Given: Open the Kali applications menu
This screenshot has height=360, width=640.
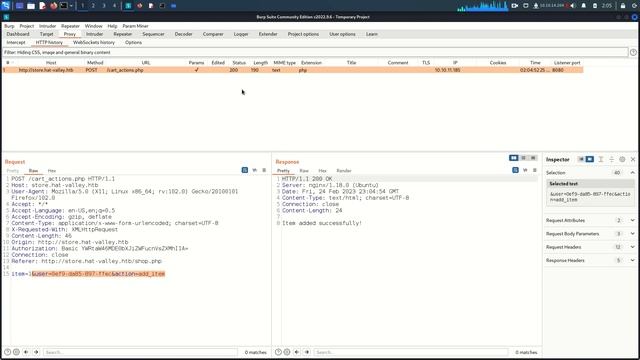Looking at the screenshot, I should [x=5, y=5].
